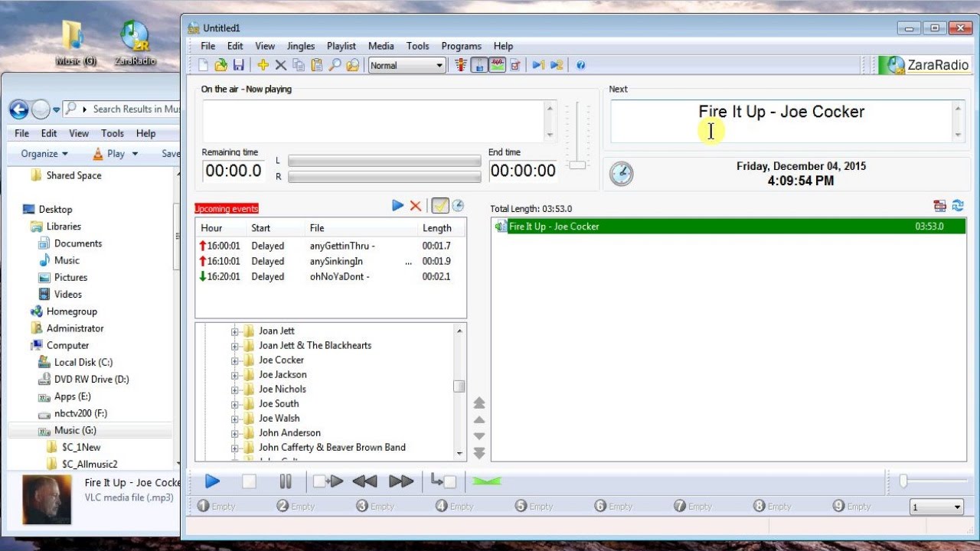The height and width of the screenshot is (551, 980).
Task: Discard event with the red X icon
Action: 416,205
